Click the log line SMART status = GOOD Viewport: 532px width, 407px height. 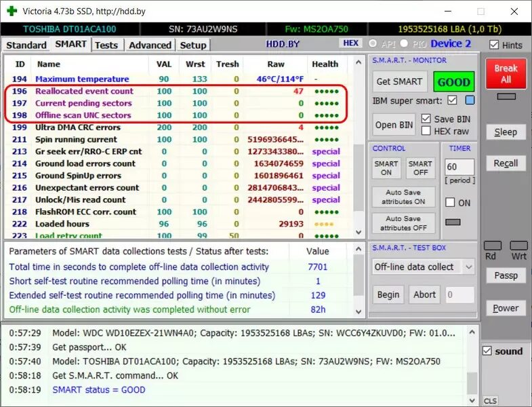tap(99, 389)
